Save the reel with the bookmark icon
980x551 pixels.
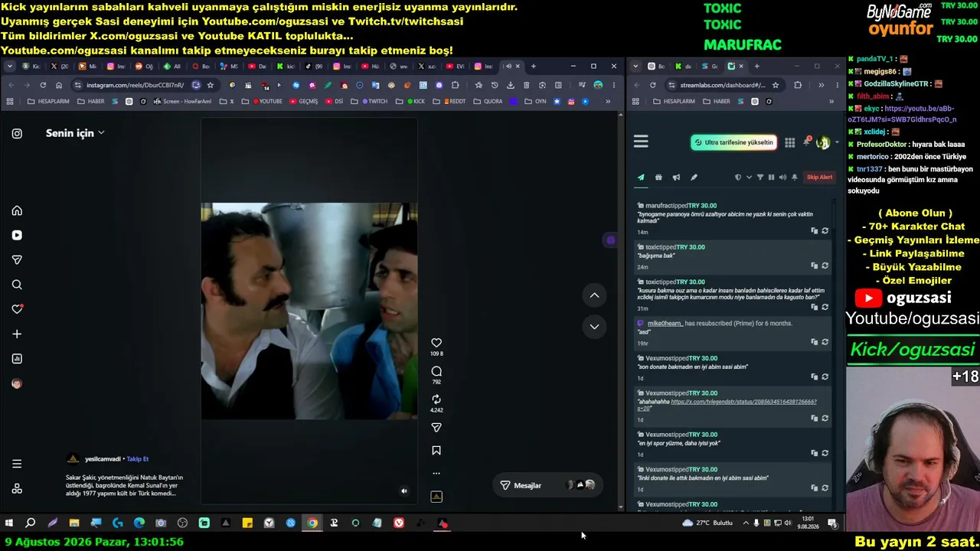point(436,451)
